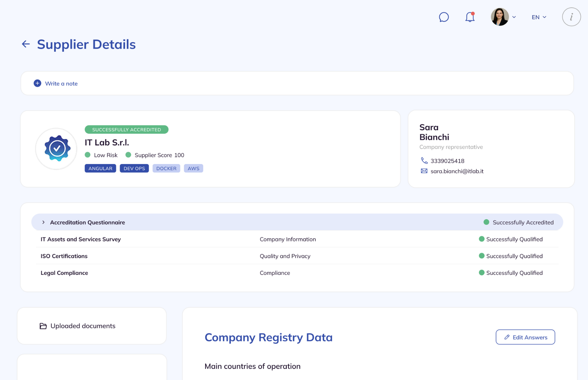The width and height of the screenshot is (588, 380).
Task: Click the sara.bianchi@itlab.it email link
Action: (457, 171)
